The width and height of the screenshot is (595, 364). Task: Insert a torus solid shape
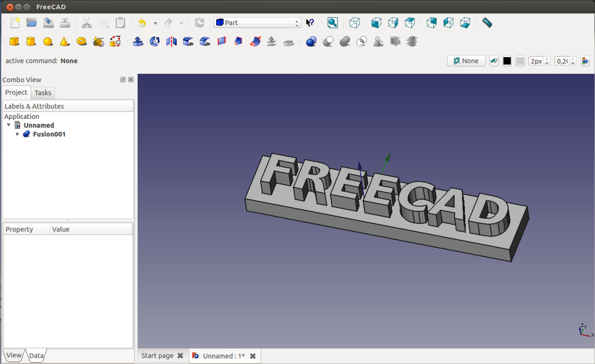tap(81, 42)
